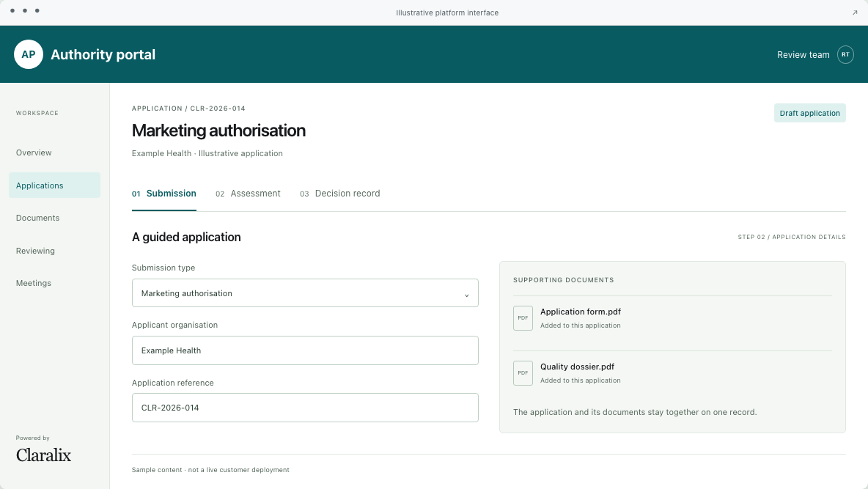Focus the Applicant organisation field
The height and width of the screenshot is (489, 868).
pyautogui.click(x=305, y=350)
